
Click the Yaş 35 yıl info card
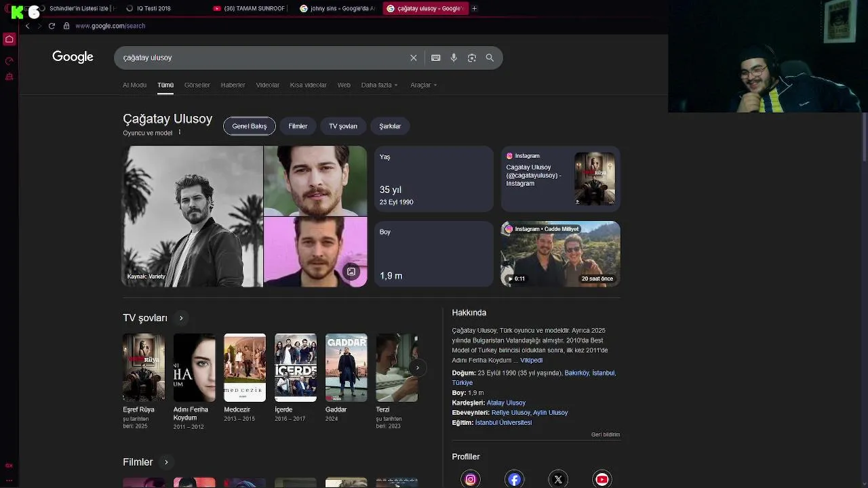434,179
